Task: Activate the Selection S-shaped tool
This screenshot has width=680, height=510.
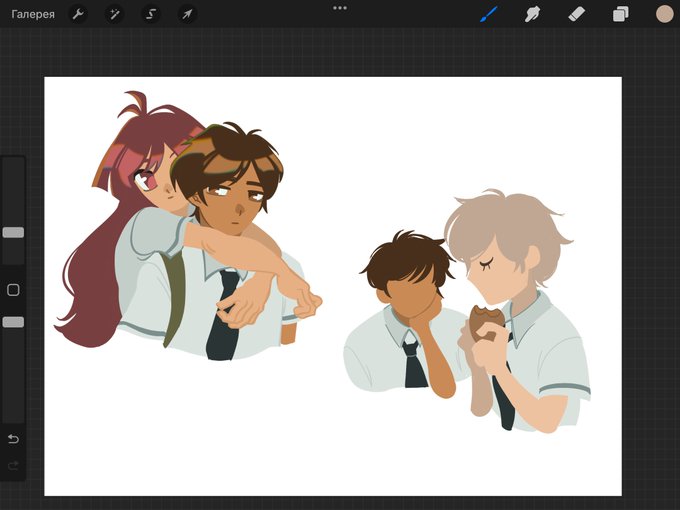Action: (x=151, y=14)
